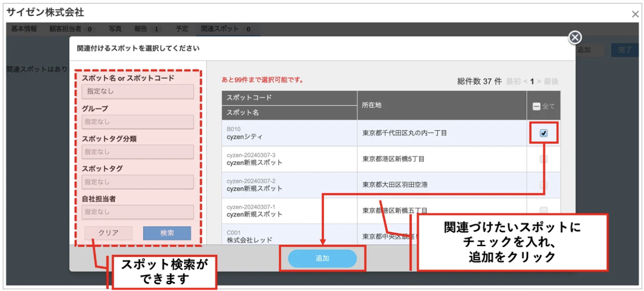Click spot code cyzen-20240307-2
The width and height of the screenshot is (644, 291).
(251, 181)
